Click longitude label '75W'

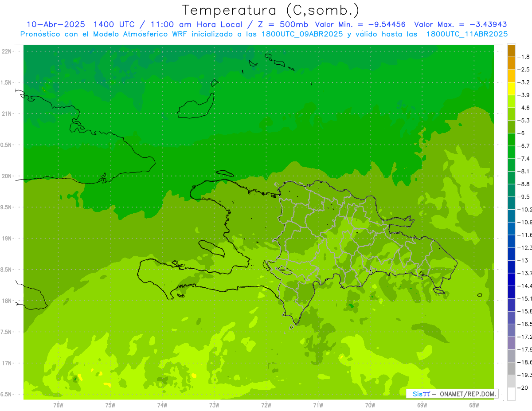[x=110, y=405]
